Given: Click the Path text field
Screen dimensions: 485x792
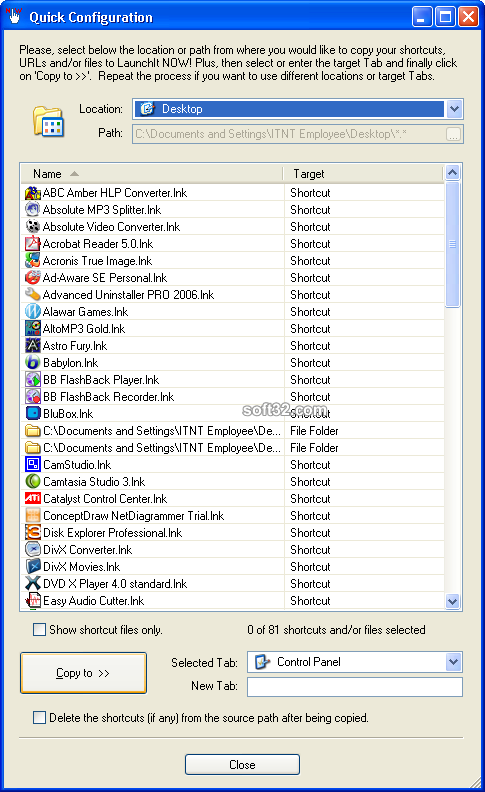Looking at the screenshot, I should pyautogui.click(x=289, y=134).
